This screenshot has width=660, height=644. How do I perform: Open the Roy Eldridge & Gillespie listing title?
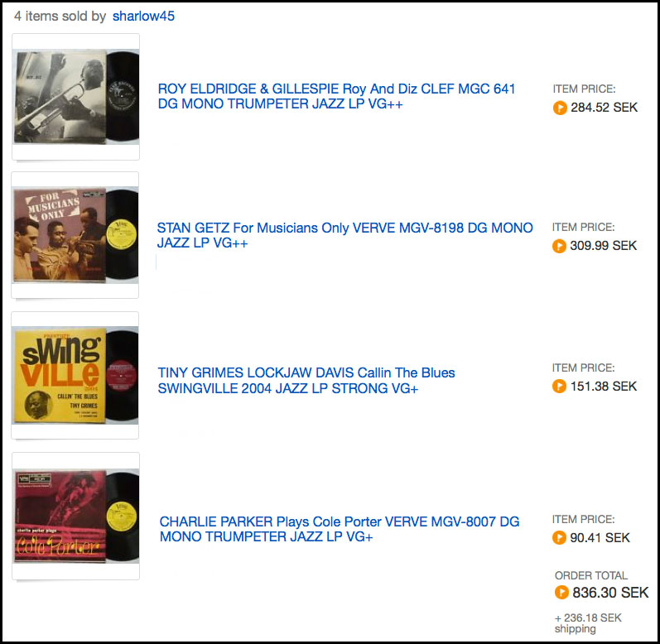(336, 96)
